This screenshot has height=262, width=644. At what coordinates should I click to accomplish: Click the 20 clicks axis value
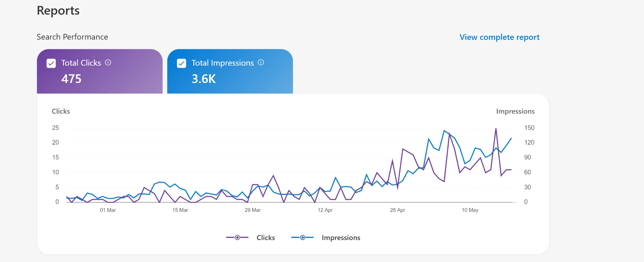[55, 142]
